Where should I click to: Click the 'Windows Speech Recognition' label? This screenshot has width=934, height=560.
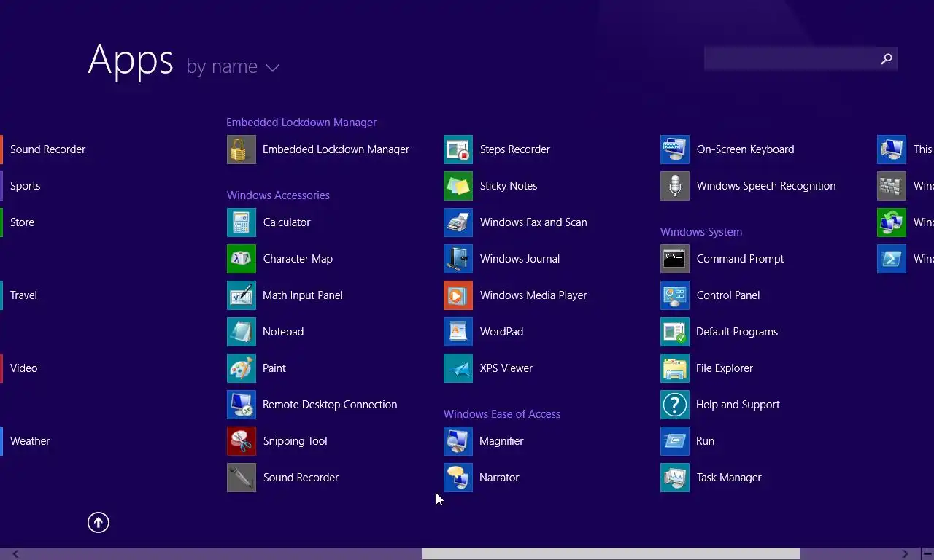[766, 186]
